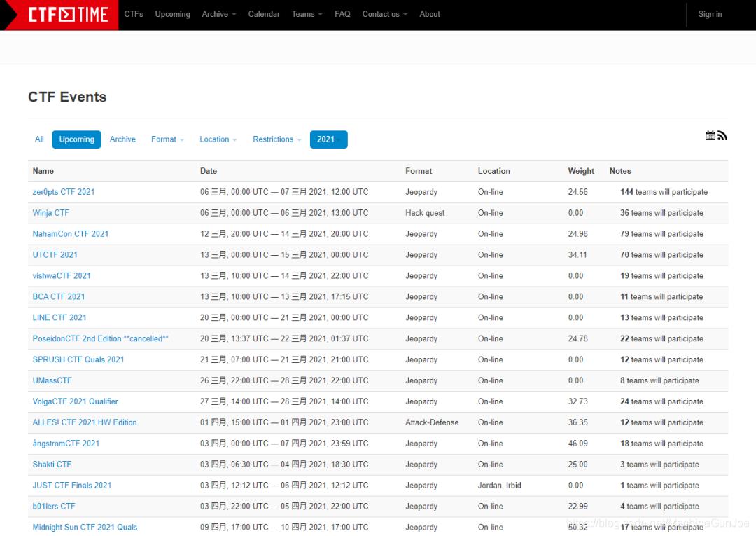The height and width of the screenshot is (536, 756).
Task: Open the RSS feed icon
Action: pyautogui.click(x=722, y=136)
